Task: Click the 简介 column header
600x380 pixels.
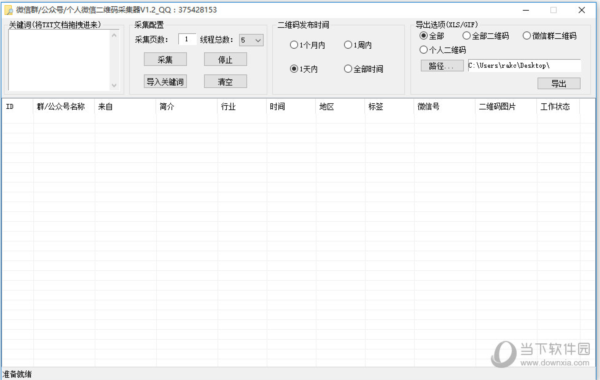Action: tap(187, 107)
